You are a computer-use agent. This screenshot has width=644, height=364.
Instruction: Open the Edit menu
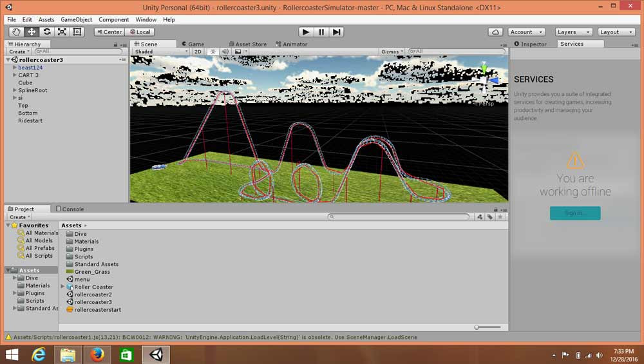pyautogui.click(x=27, y=19)
